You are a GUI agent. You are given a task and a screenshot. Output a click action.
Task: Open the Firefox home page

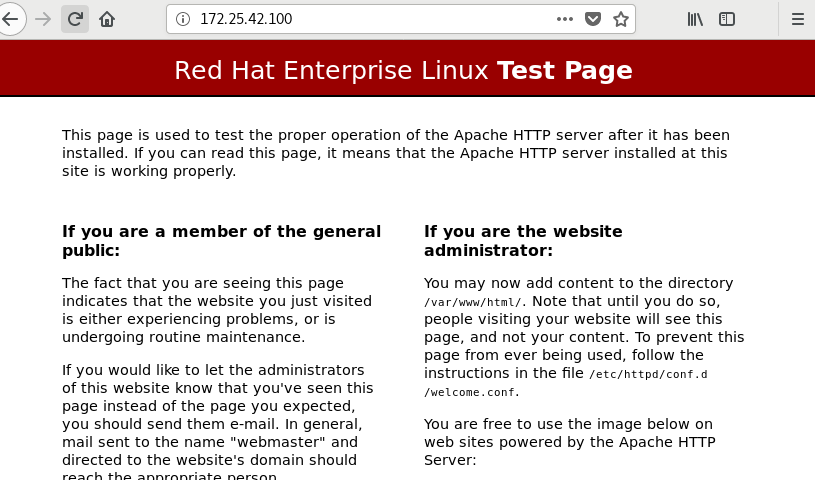(x=107, y=19)
